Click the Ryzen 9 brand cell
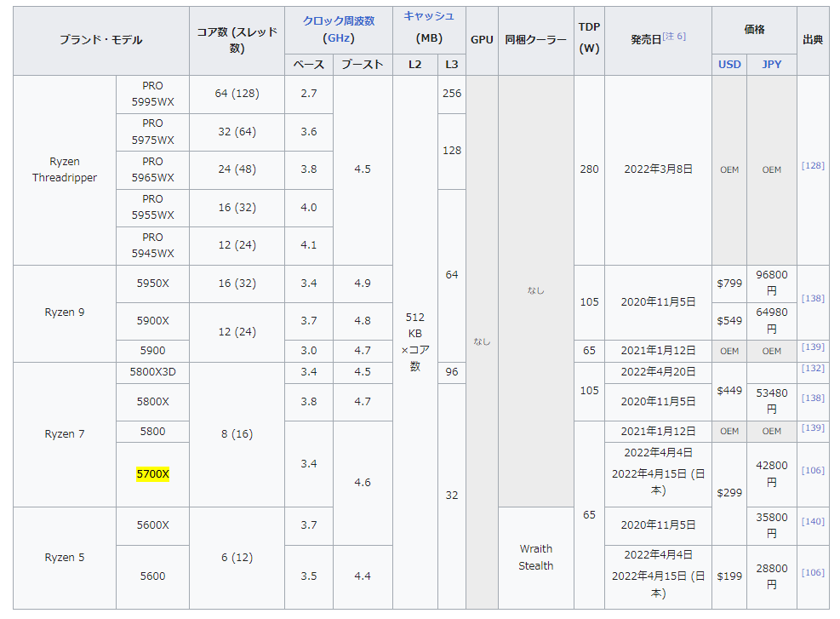Screen dimensions: 840x619 click(65, 313)
